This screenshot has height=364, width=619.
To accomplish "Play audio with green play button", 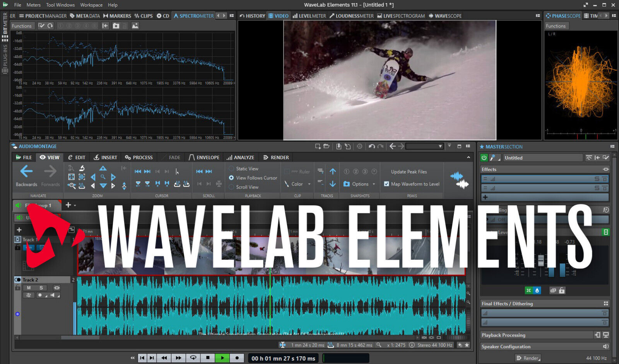I will tap(222, 358).
